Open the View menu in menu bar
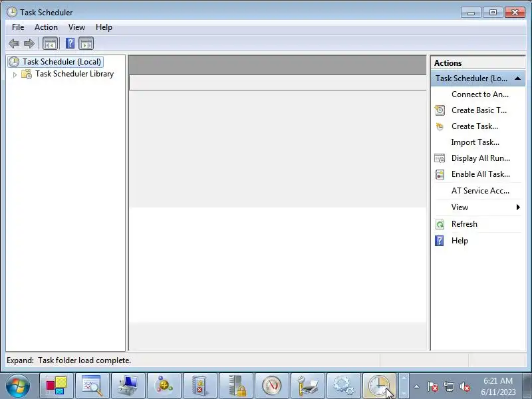This screenshot has height=399, width=532. click(x=76, y=27)
